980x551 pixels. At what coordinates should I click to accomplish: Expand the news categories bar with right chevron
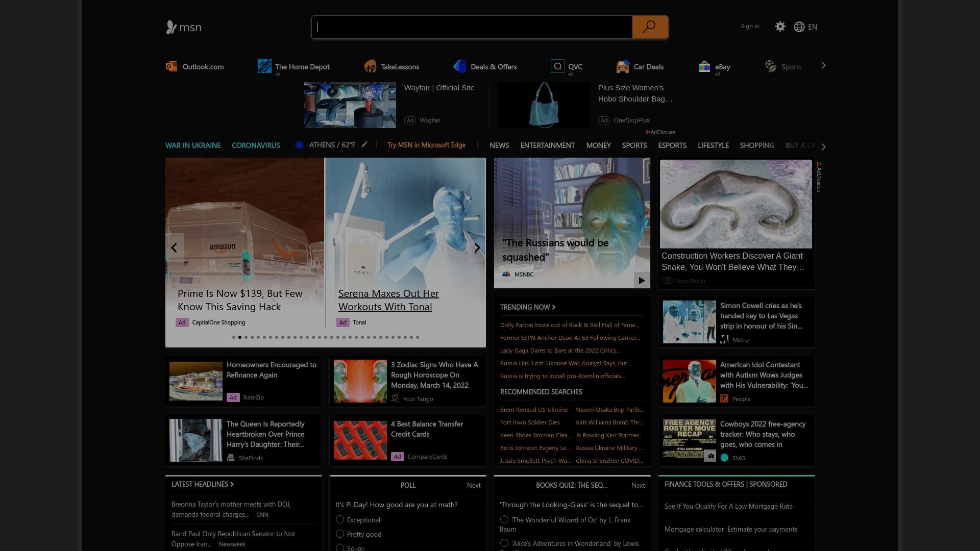(x=823, y=147)
